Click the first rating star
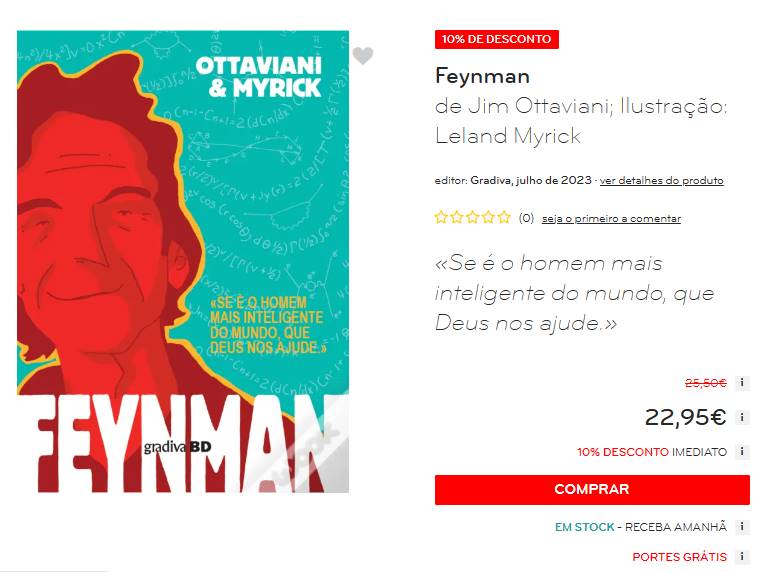Screen dimensions: 782x572 (441, 217)
